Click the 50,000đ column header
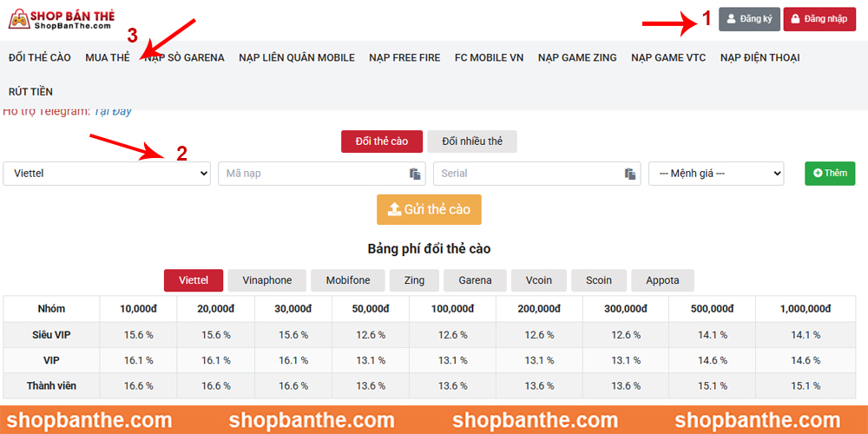868x434 pixels. click(x=371, y=309)
